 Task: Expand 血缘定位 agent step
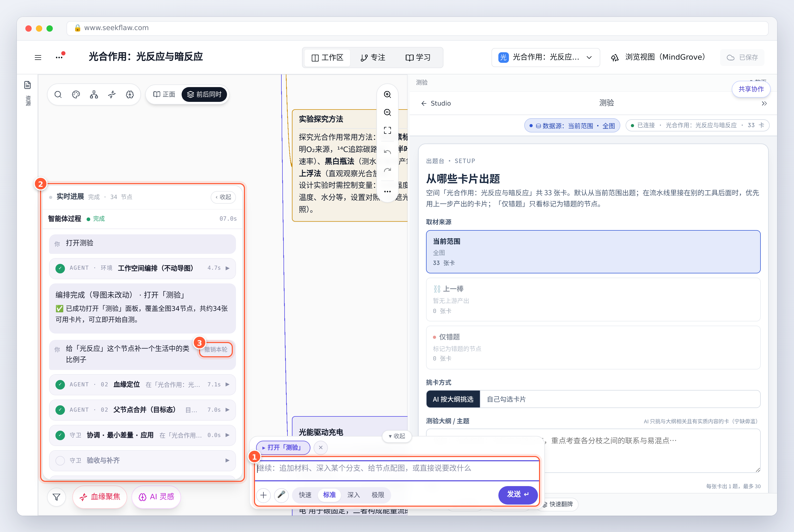pyautogui.click(x=142, y=384)
